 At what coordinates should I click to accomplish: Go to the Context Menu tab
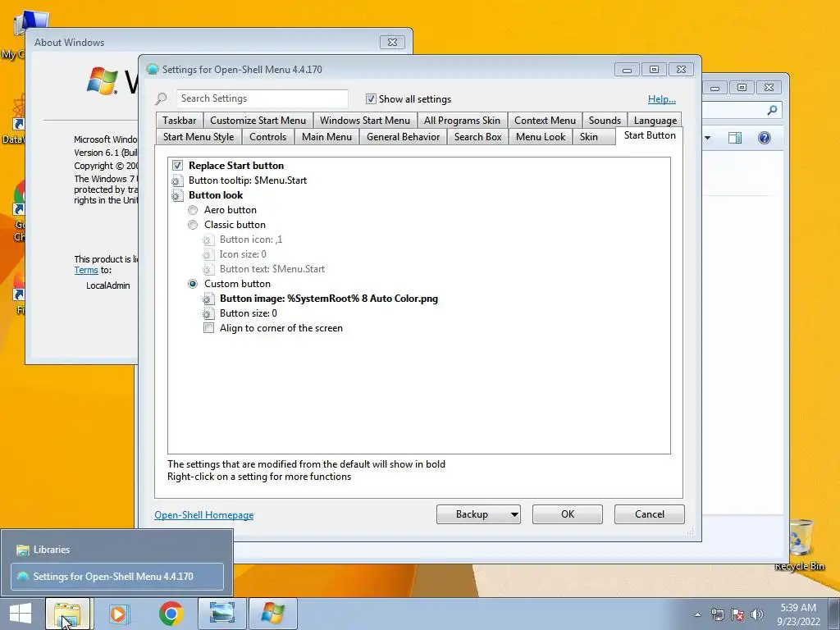(545, 121)
